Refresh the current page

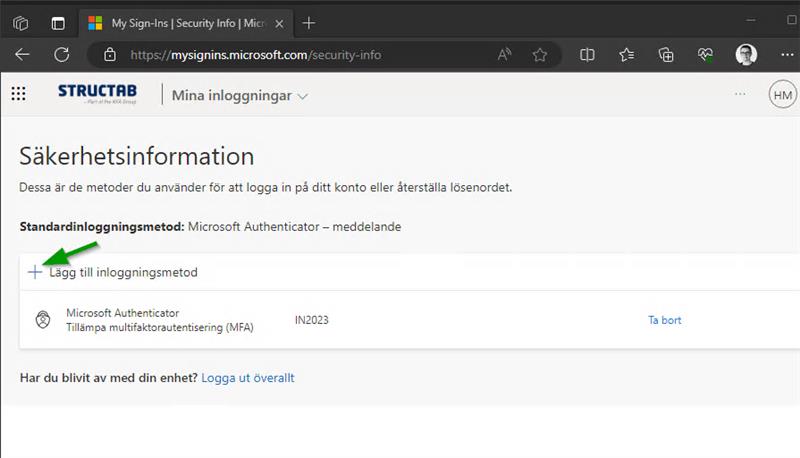(62, 55)
